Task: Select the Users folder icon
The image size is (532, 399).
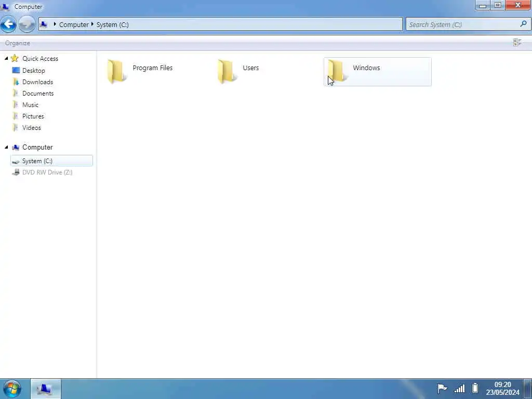Action: [x=227, y=71]
